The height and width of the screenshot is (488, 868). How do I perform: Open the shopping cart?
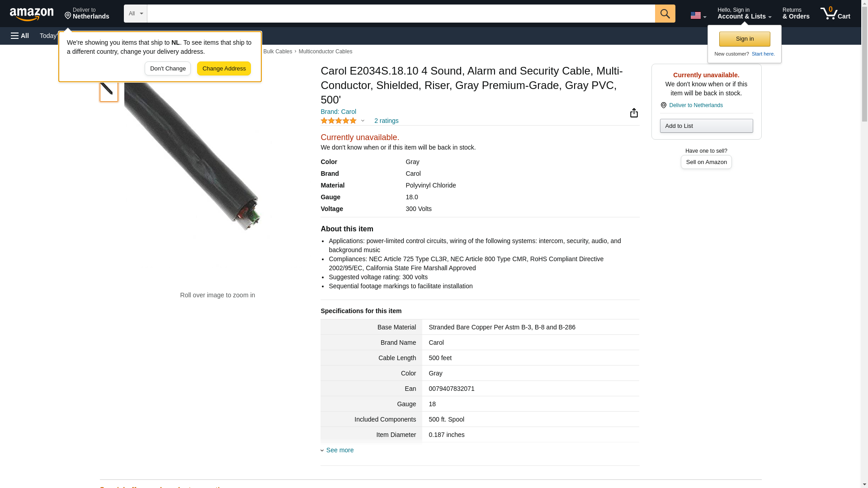[x=835, y=14]
